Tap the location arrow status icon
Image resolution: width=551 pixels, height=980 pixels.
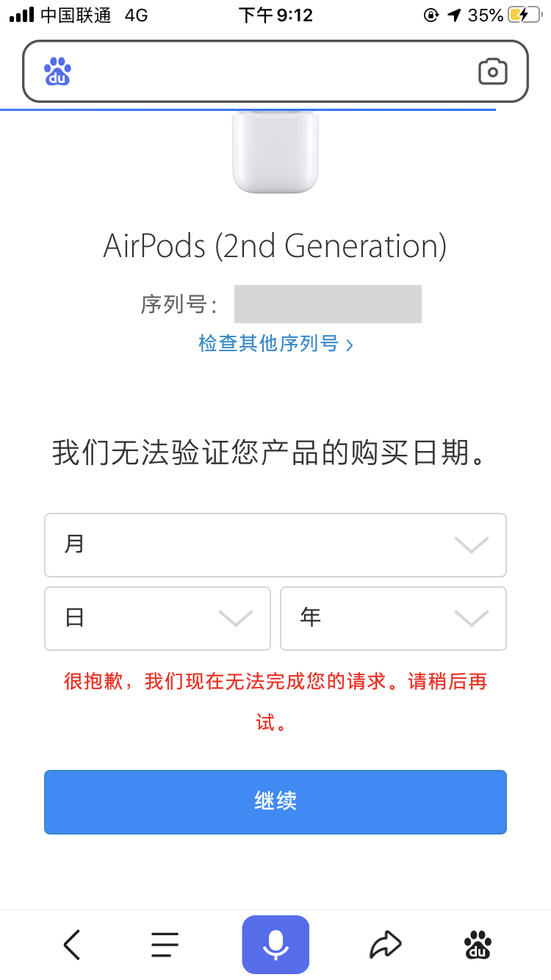point(454,15)
